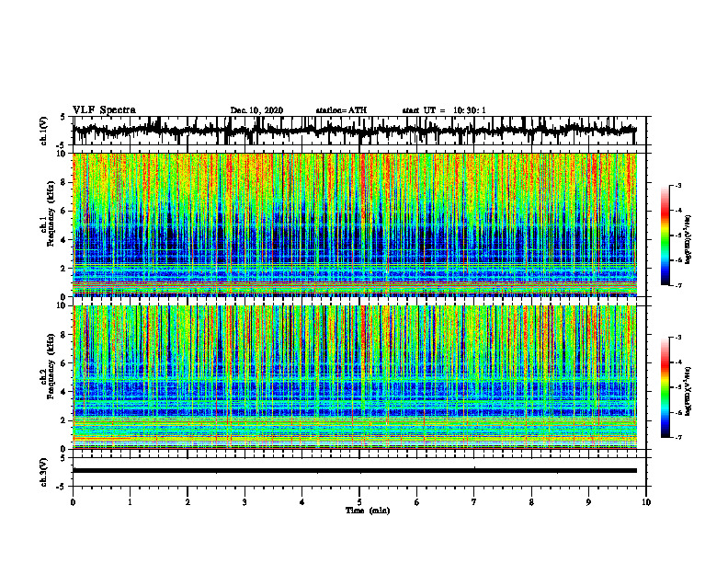This screenshot has width=728, height=563.
Task: Click the "7" tick on the time axis
Action: (474, 502)
